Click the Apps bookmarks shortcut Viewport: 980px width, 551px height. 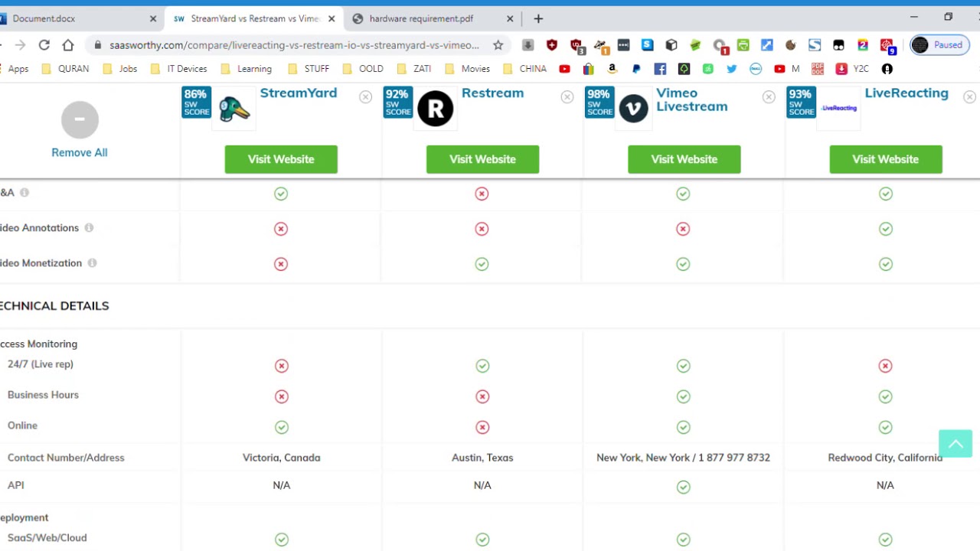[15, 69]
